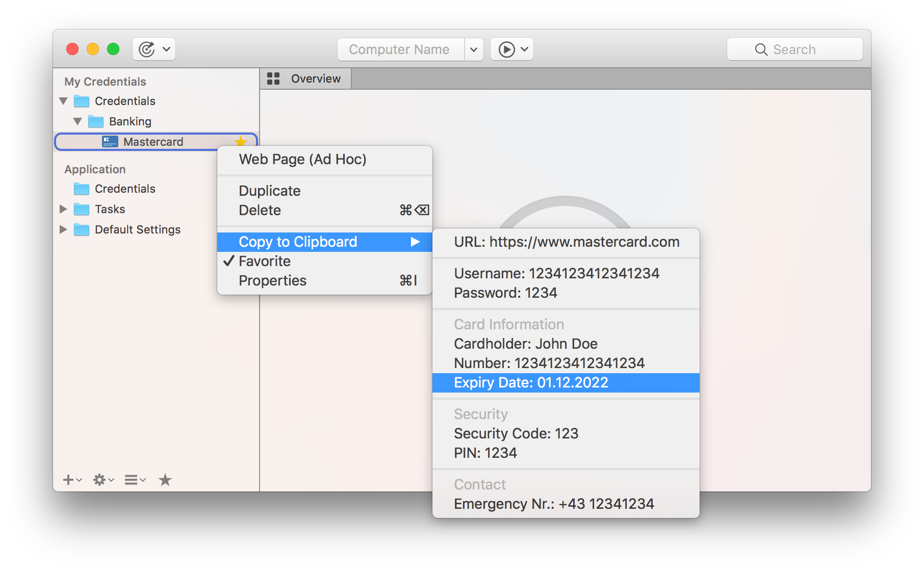Select the Mastercard credential entry
This screenshot has width=924, height=571.
(156, 142)
